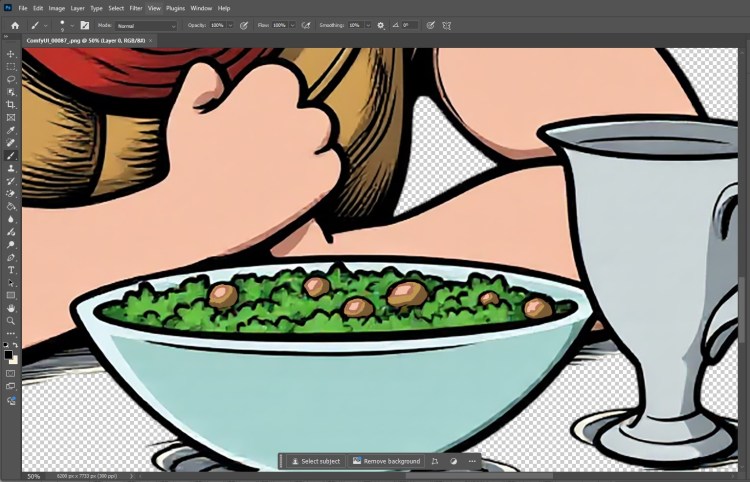Select the Horizontal Type tool
Image resolution: width=750 pixels, height=482 pixels.
click(x=11, y=270)
